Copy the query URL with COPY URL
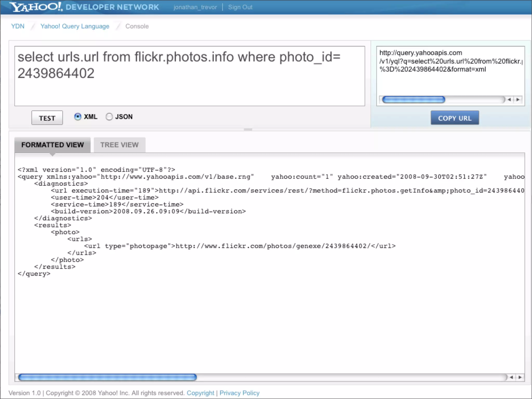Image resolution: width=532 pixels, height=399 pixels. pyautogui.click(x=455, y=118)
